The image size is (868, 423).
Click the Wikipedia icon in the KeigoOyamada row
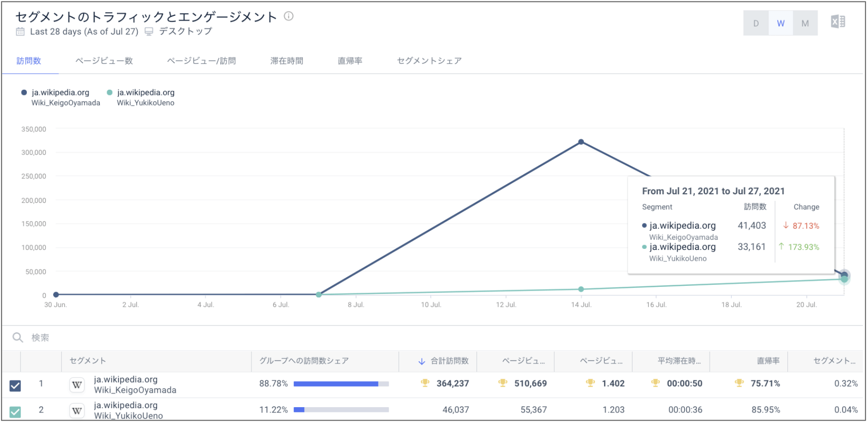point(77,385)
